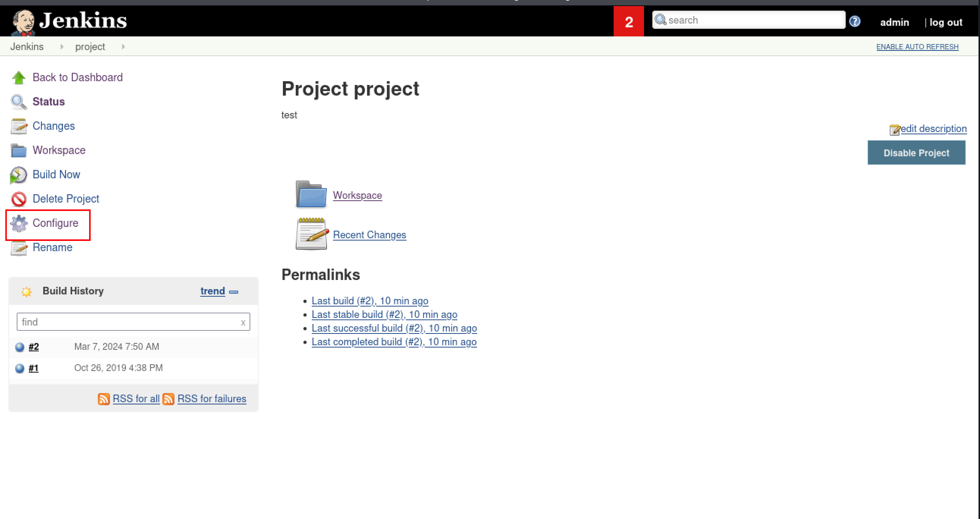Open the Changes sidebar item
Viewport: 980px width, 519px height.
click(53, 126)
